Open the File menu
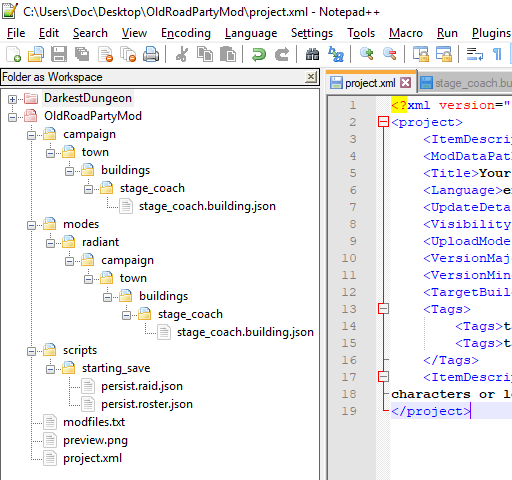The image size is (512, 480). (16, 33)
